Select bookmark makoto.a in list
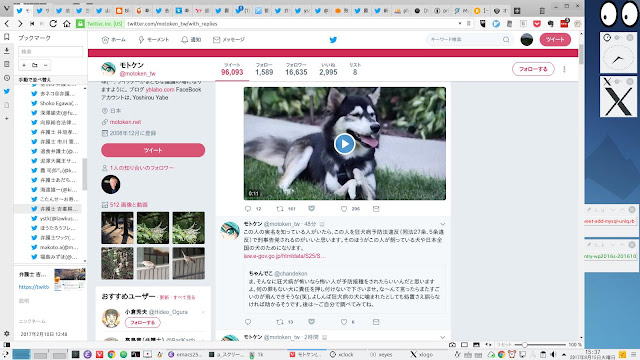 pyautogui.click(x=58, y=247)
